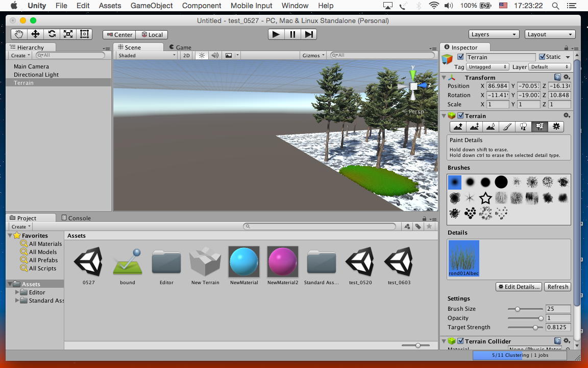The width and height of the screenshot is (588, 368).
Task: Toggle Local handle rotation button
Action: point(152,35)
